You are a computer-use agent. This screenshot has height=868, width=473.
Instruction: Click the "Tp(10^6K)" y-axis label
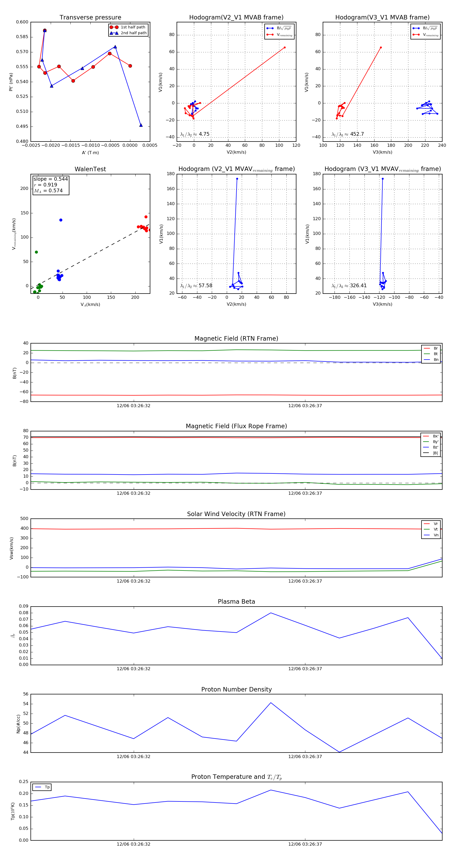(13, 811)
